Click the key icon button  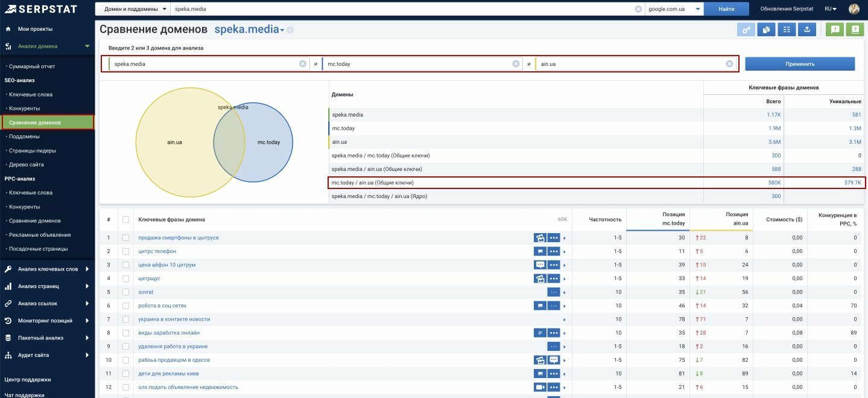746,29
